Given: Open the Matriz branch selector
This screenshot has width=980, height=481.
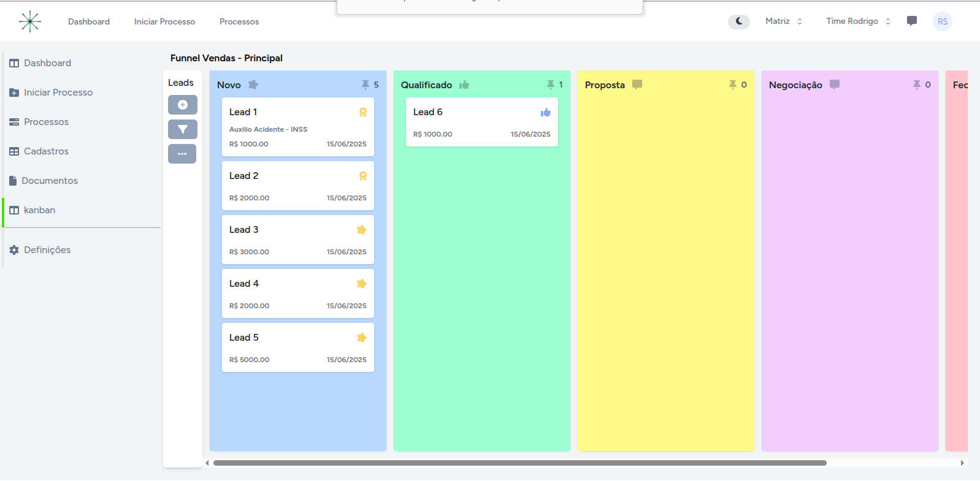Looking at the screenshot, I should point(784,21).
